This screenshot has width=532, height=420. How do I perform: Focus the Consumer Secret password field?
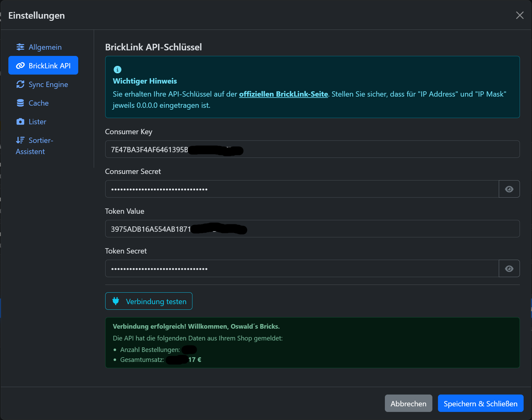(302, 189)
